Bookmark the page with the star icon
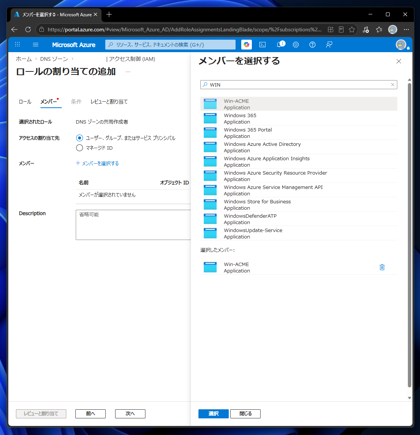Screen dimensions: 420x435 tap(352, 30)
